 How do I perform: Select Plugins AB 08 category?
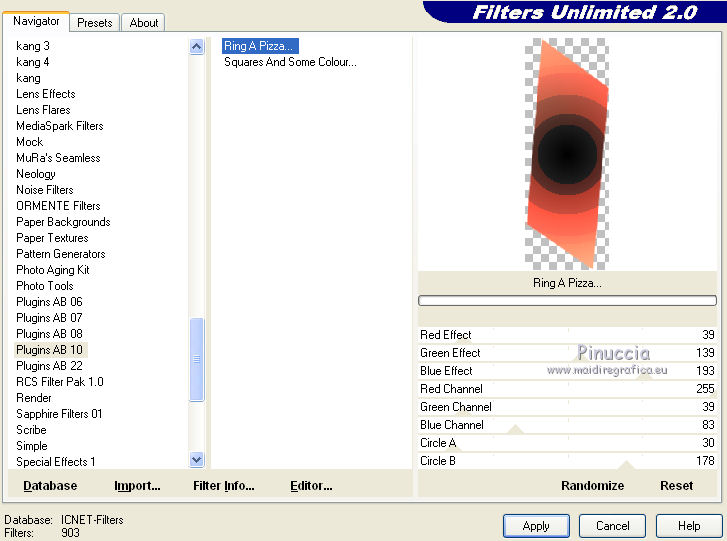point(49,334)
